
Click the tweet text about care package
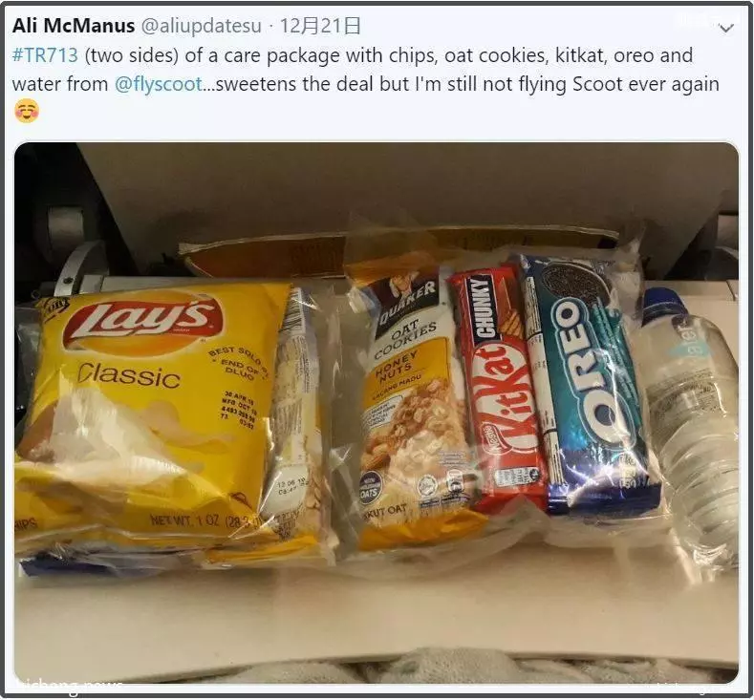pyautogui.click(x=365, y=70)
